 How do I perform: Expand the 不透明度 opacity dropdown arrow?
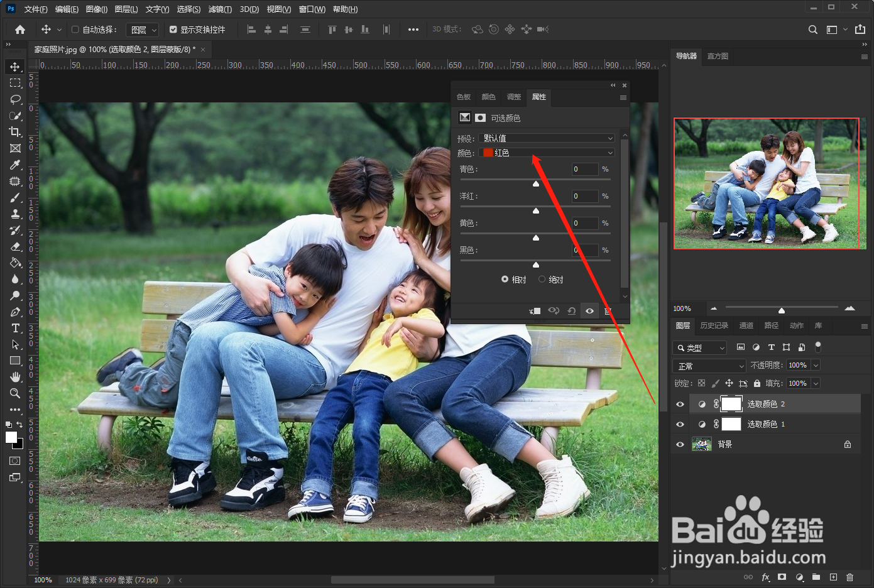click(816, 365)
